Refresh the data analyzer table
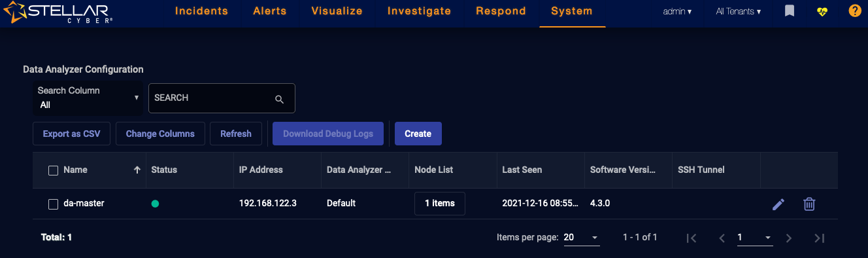This screenshot has width=868, height=258. click(236, 134)
